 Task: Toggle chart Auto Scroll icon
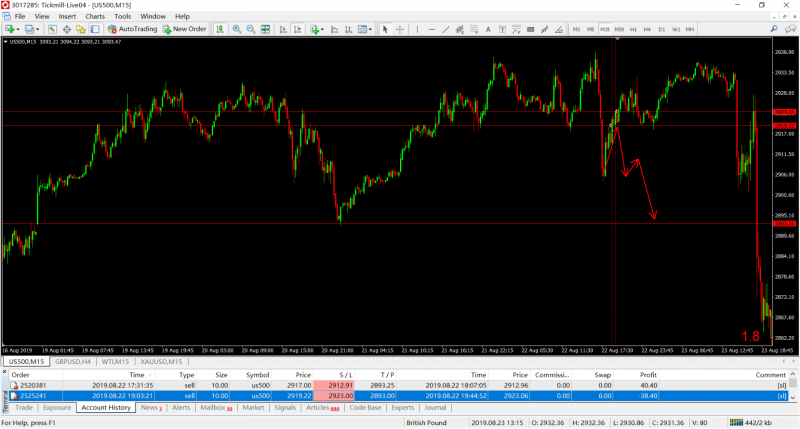click(x=283, y=29)
